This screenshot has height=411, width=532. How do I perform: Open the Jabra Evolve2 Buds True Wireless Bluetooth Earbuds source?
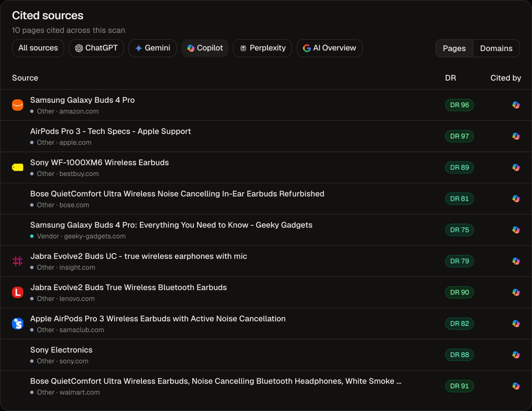(x=128, y=287)
